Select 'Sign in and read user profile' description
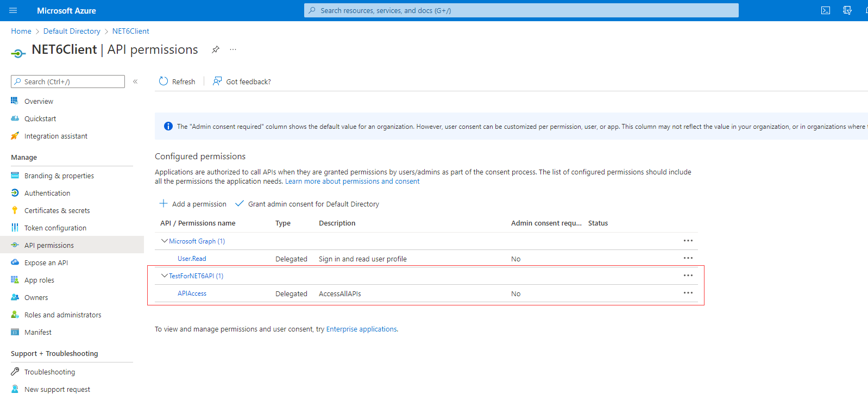Image resolution: width=868 pixels, height=400 pixels. (363, 259)
